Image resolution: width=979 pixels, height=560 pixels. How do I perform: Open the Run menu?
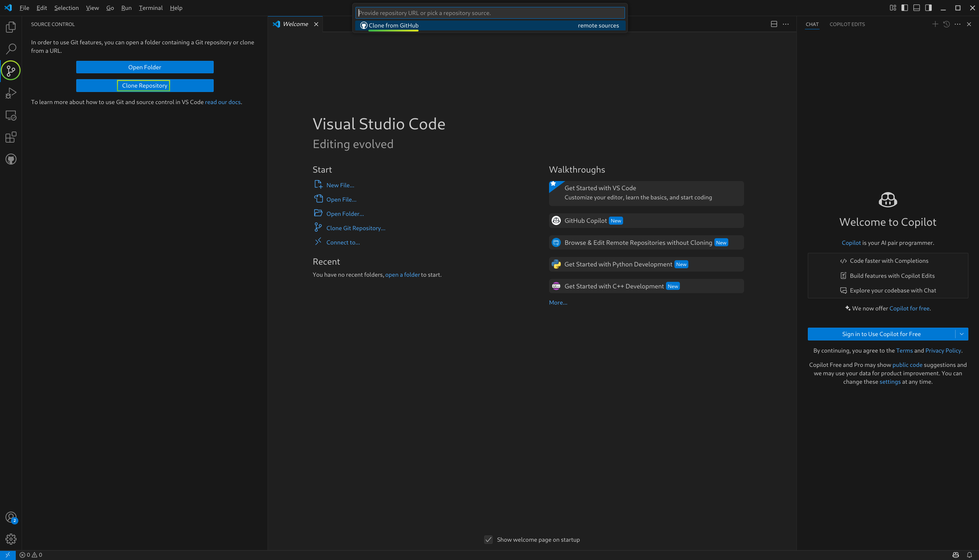(x=126, y=8)
